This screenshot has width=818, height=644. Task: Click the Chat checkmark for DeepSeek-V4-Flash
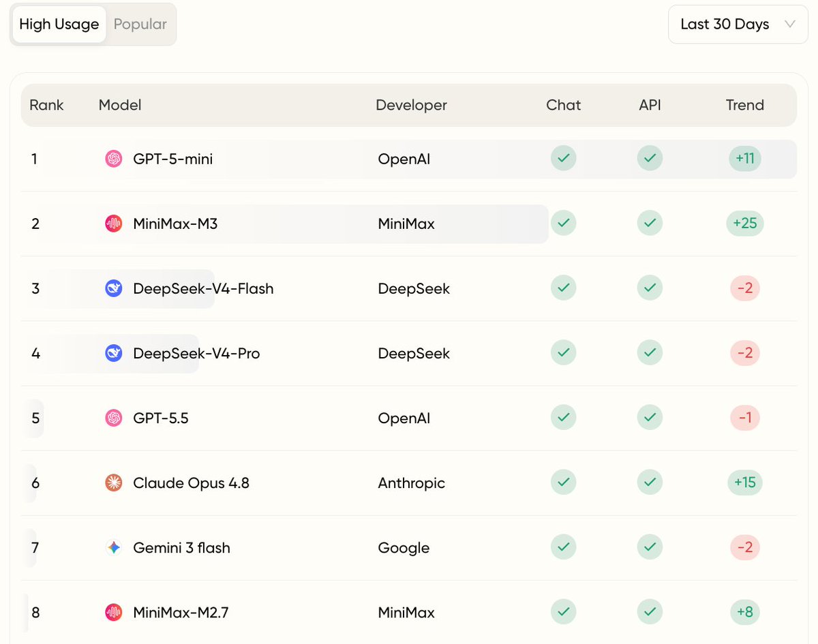point(563,288)
